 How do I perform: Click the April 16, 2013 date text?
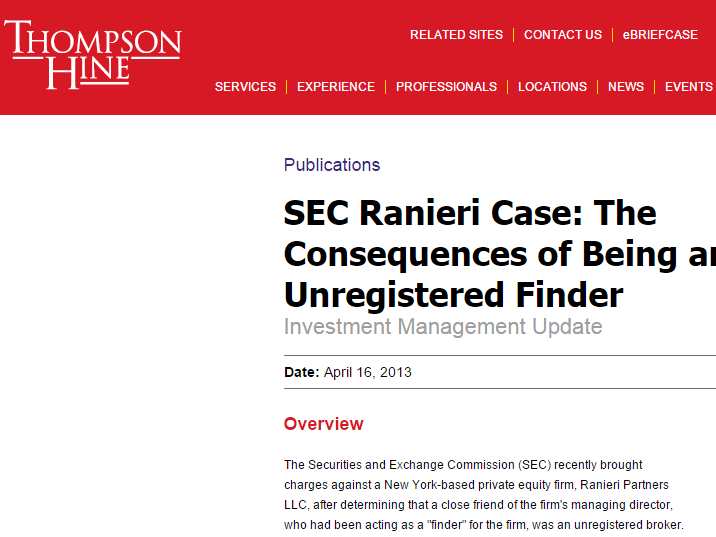368,373
